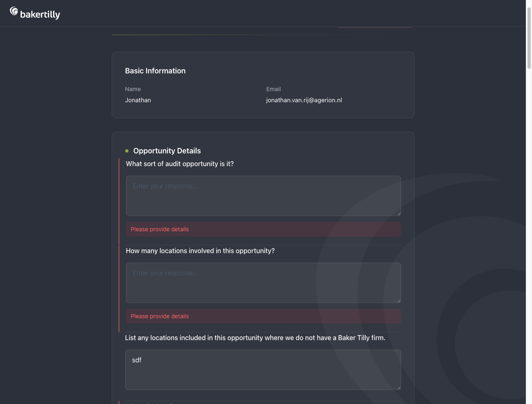Click the green dot beside Opportunity Details
The image size is (532, 404).
click(127, 151)
